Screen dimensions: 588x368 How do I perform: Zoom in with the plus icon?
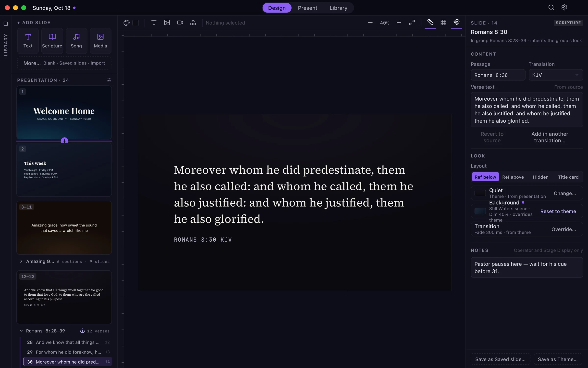point(399,23)
